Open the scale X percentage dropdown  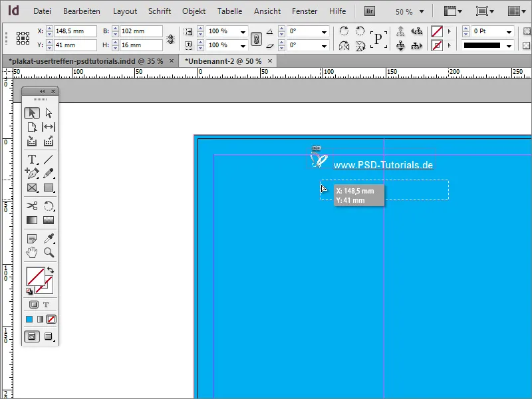[243, 32]
